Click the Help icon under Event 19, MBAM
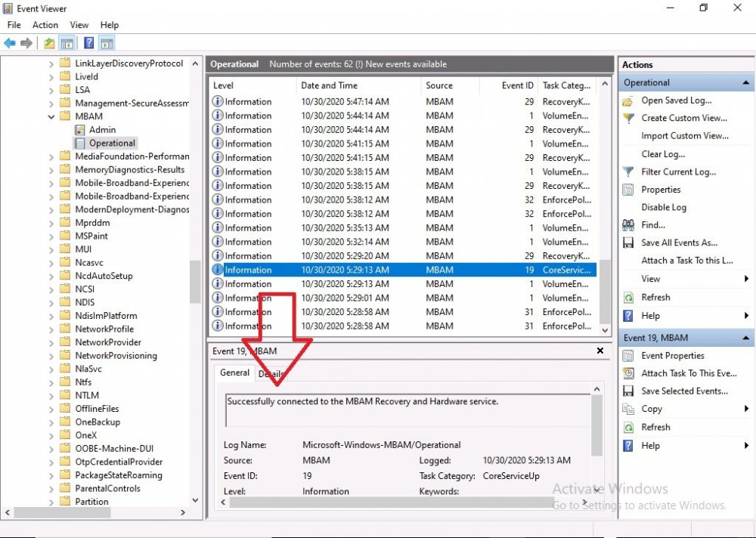 (x=628, y=446)
